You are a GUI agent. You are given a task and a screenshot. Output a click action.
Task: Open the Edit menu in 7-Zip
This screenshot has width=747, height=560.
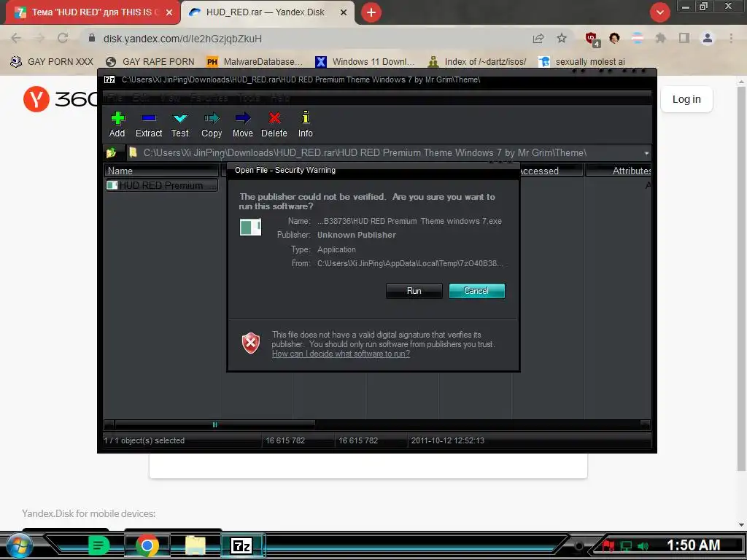141,98
